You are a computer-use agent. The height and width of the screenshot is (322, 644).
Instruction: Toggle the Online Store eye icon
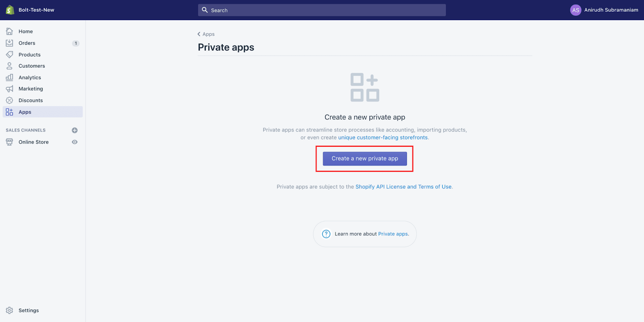click(74, 142)
